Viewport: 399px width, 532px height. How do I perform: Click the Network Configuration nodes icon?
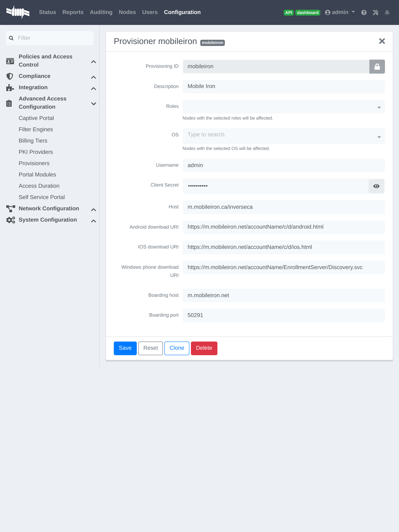coord(10,209)
